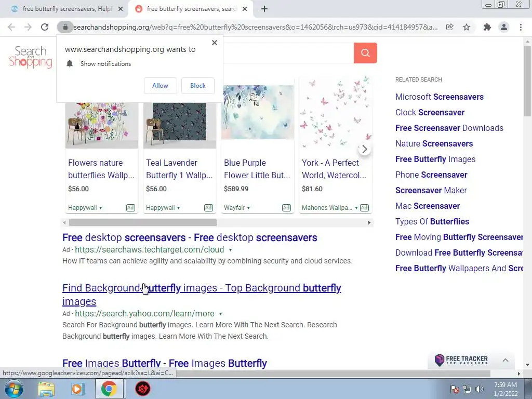Click the carousel scrollbar right arrow
This screenshot has width=532, height=399.
(x=369, y=223)
